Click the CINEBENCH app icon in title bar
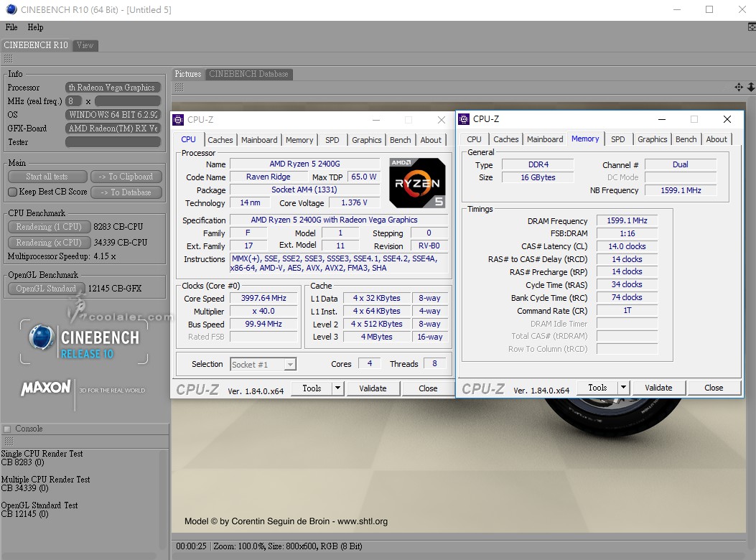Image resolution: width=756 pixels, height=560 pixels. click(x=11, y=9)
